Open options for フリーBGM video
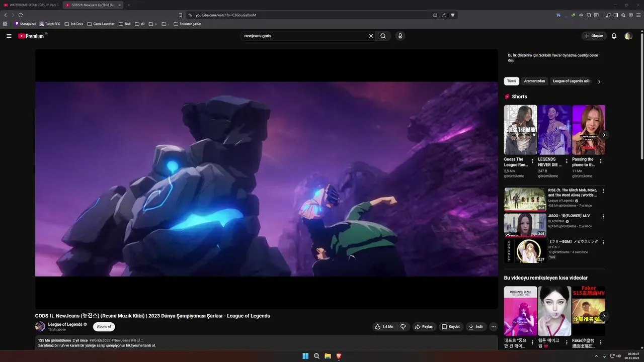Image resolution: width=644 pixels, height=362 pixels. [x=603, y=242]
